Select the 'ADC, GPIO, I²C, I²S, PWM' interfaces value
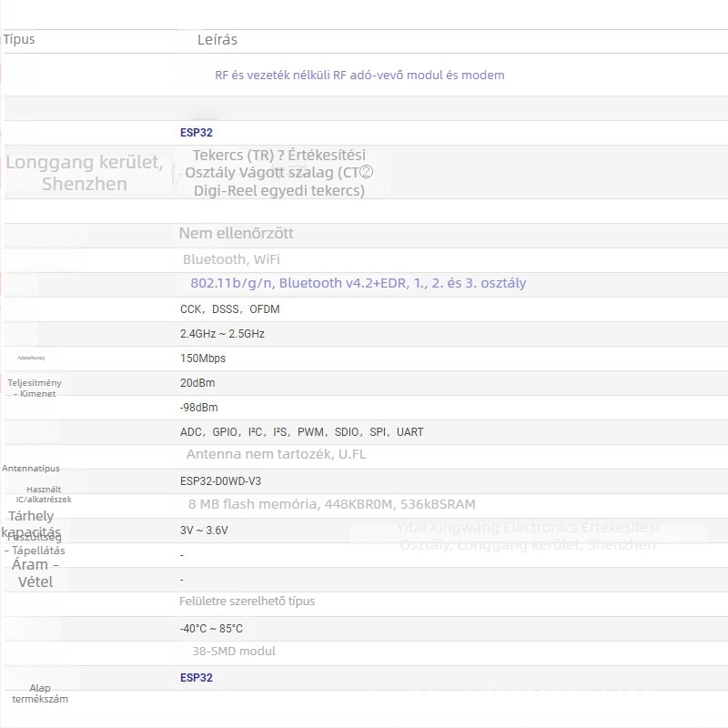Screen dimensions: 728x728 (x=302, y=432)
